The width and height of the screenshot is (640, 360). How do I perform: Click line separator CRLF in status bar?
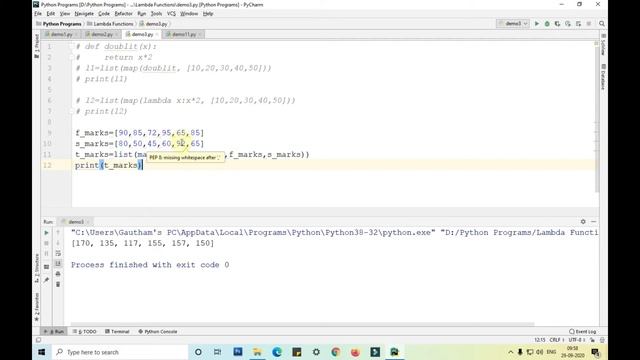click(x=556, y=340)
